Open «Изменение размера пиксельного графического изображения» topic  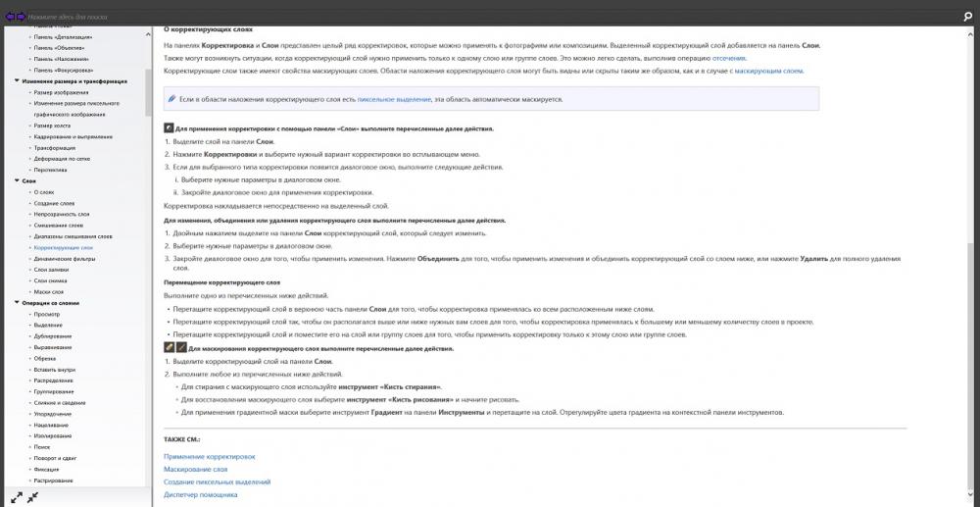(x=76, y=109)
